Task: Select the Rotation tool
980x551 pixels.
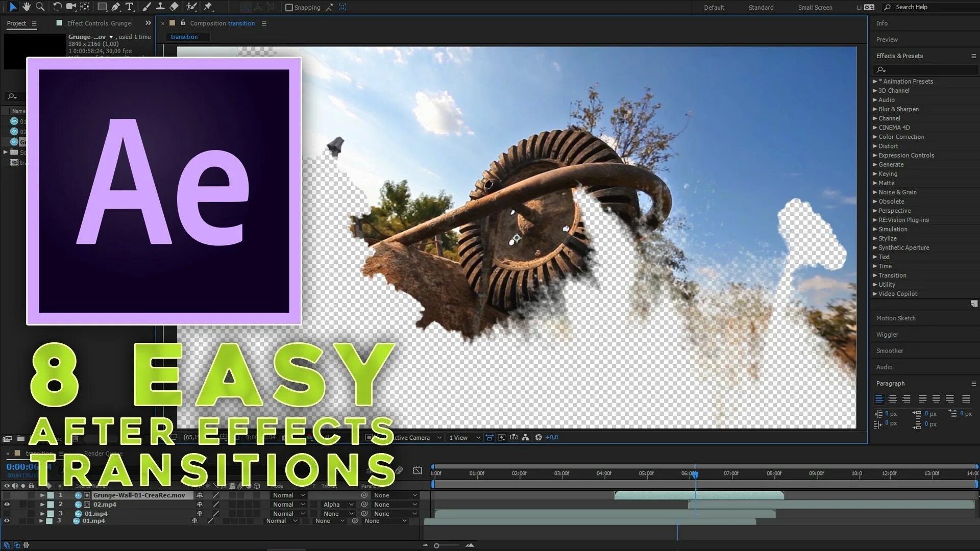Action: (x=57, y=7)
